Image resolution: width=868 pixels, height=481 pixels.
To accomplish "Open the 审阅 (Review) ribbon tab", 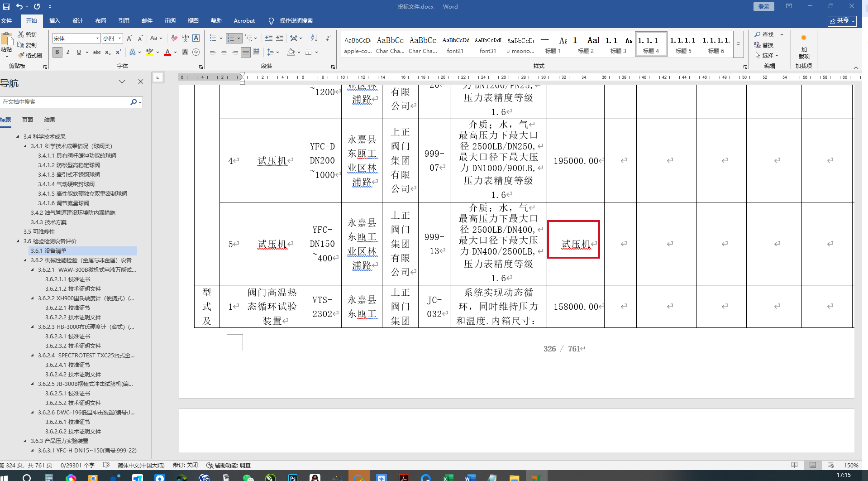I will 170,21.
